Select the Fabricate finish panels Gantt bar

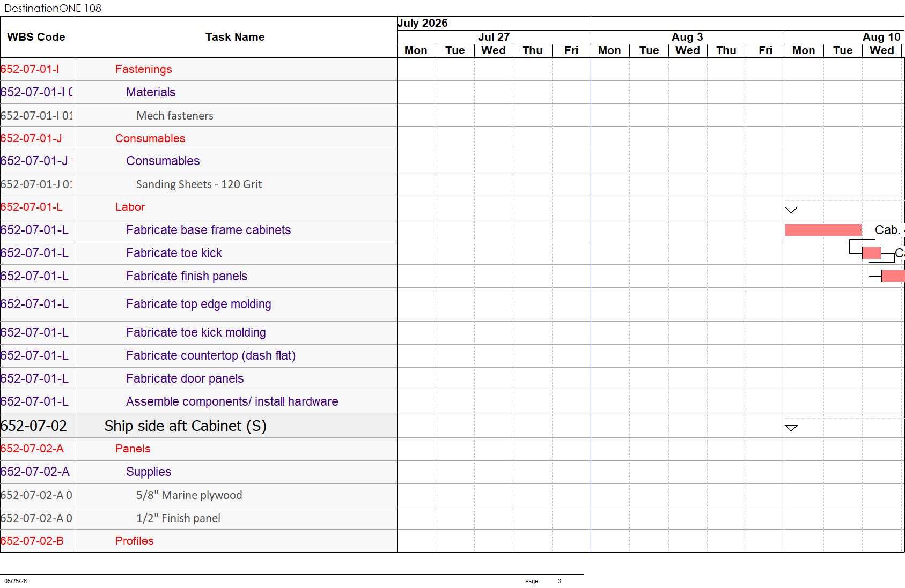click(893, 276)
